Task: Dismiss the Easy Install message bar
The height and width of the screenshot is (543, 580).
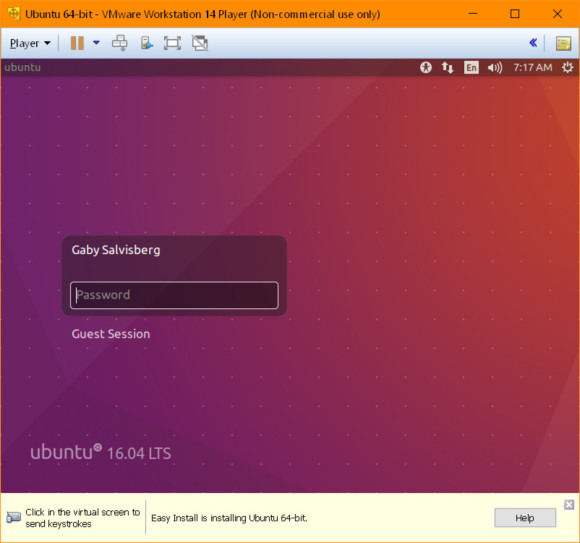Action: 569,505
